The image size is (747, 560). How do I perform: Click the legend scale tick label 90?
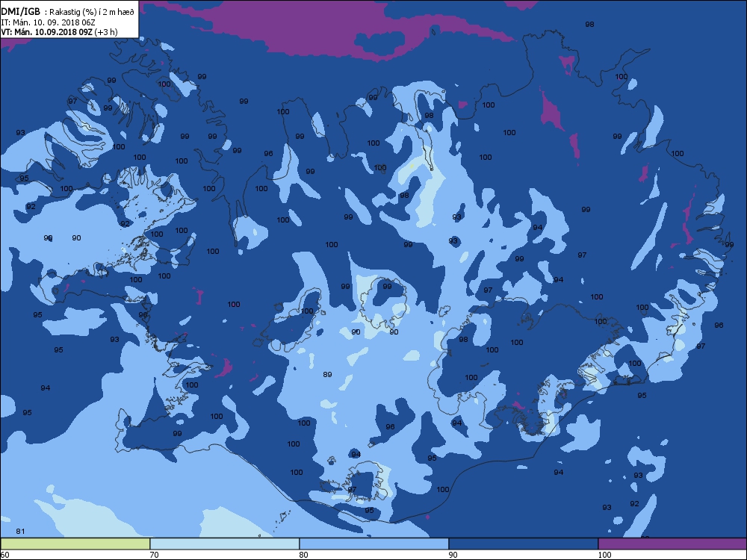453,555
